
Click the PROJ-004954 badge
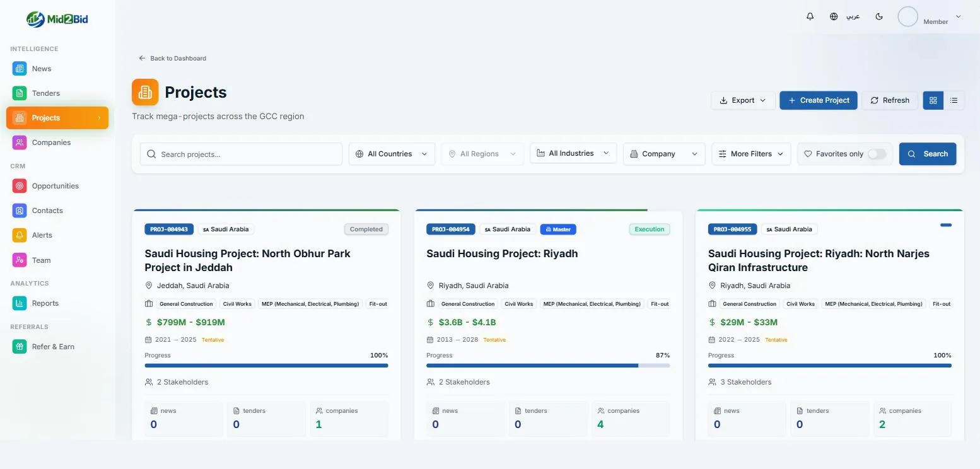pos(451,229)
